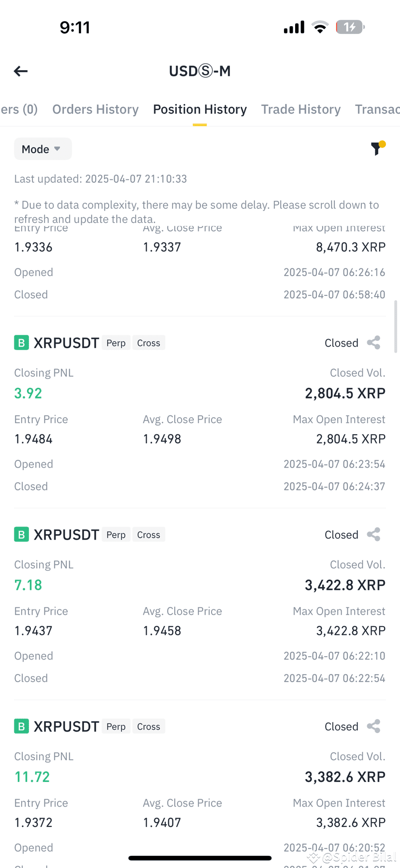Share the 7.18 PNL position
Screen dimensions: 400x868
pos(373,534)
